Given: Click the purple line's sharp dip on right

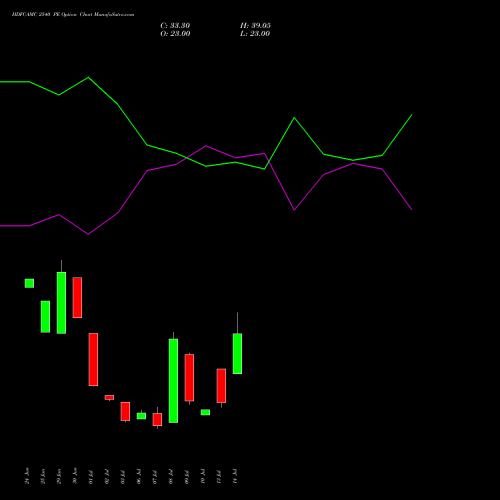Looking at the screenshot, I should 294,210.
